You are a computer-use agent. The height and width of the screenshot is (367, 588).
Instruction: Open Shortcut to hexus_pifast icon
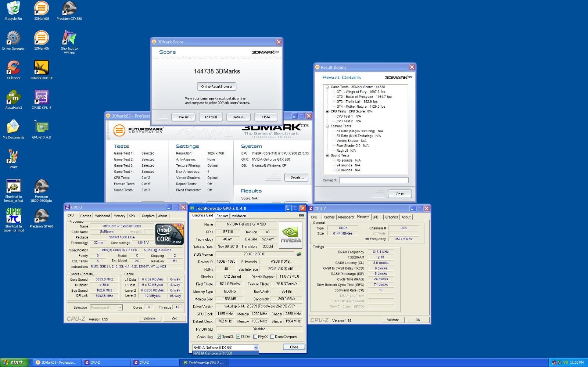[x=13, y=191]
